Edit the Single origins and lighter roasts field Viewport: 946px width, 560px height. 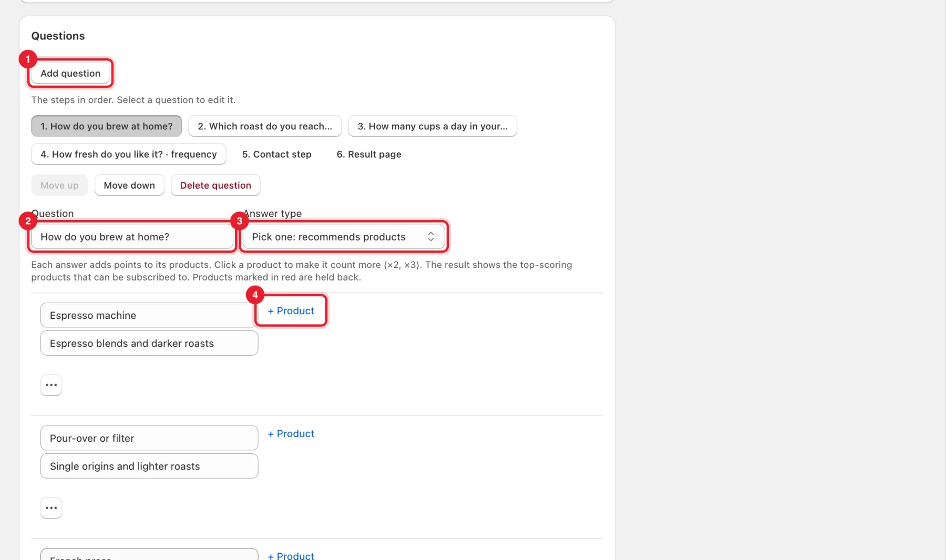tap(149, 466)
